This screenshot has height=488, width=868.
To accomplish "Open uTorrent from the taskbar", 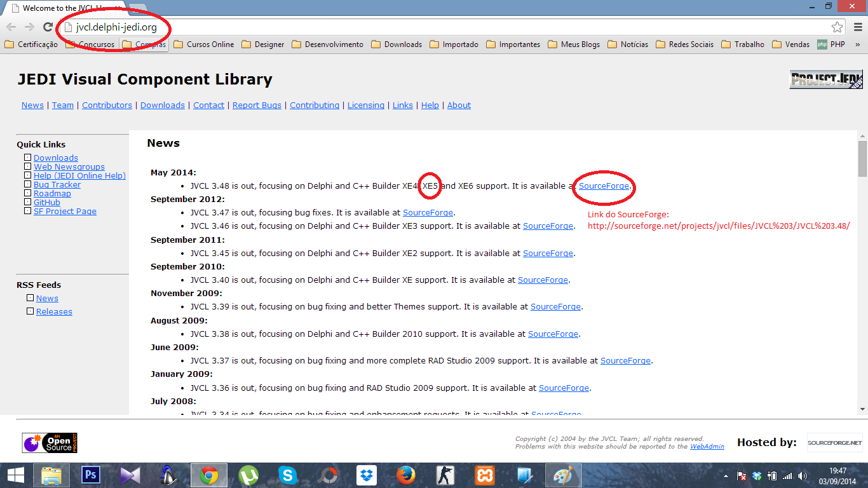I will [x=248, y=475].
